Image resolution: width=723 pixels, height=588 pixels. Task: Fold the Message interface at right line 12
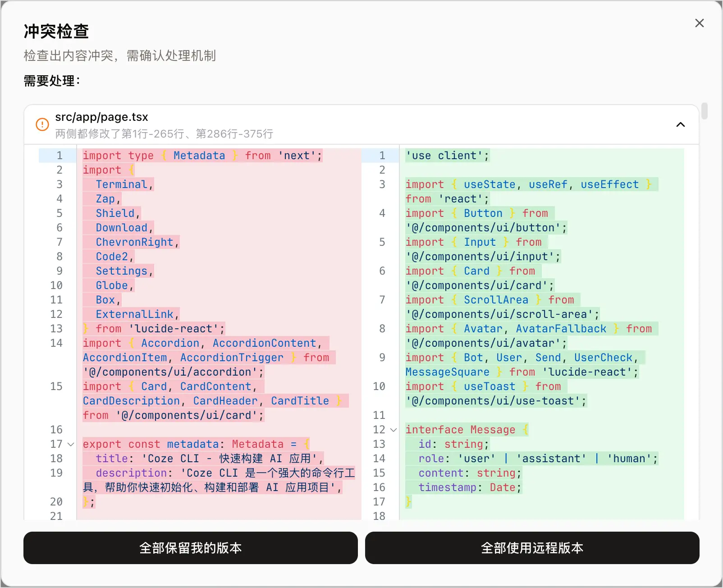click(394, 430)
